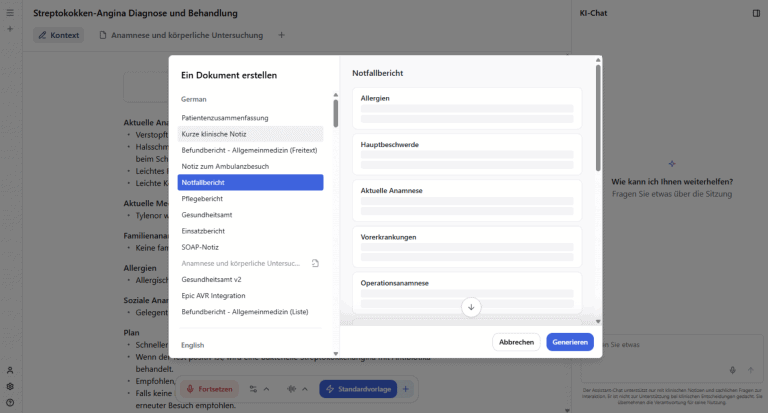The image size is (768, 413).
Task: Open the Standardvorlage template dropdown
Action: (x=358, y=389)
